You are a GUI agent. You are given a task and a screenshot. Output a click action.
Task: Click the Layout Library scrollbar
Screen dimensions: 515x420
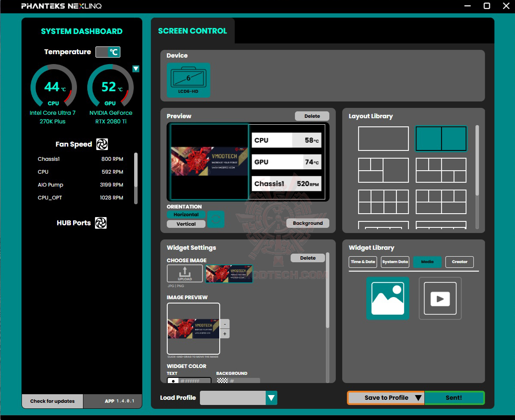(x=477, y=160)
